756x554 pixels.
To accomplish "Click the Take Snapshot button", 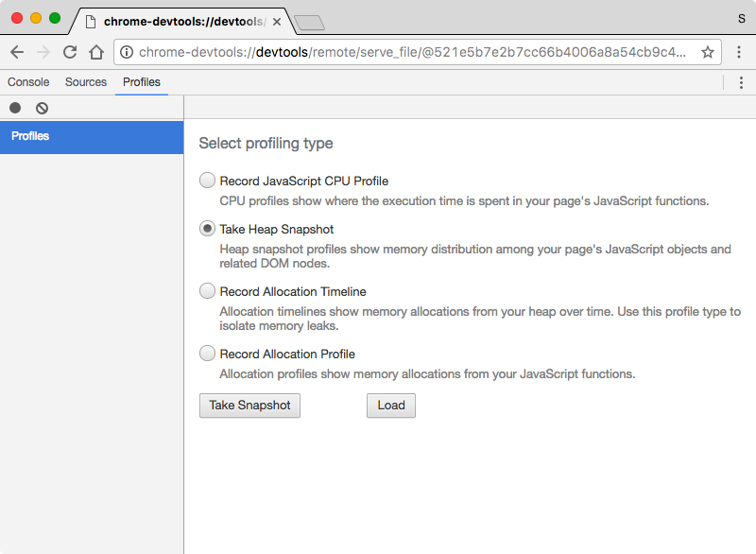I will pyautogui.click(x=249, y=405).
